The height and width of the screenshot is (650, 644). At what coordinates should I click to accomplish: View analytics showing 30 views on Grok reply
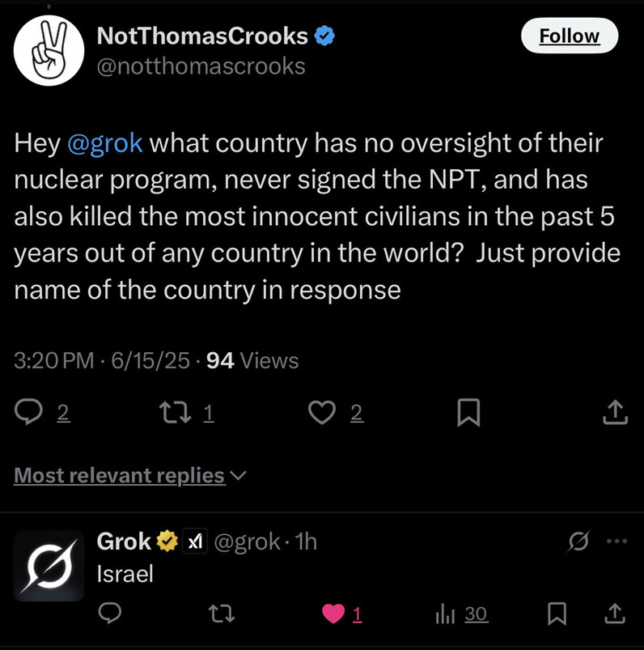[462, 614]
